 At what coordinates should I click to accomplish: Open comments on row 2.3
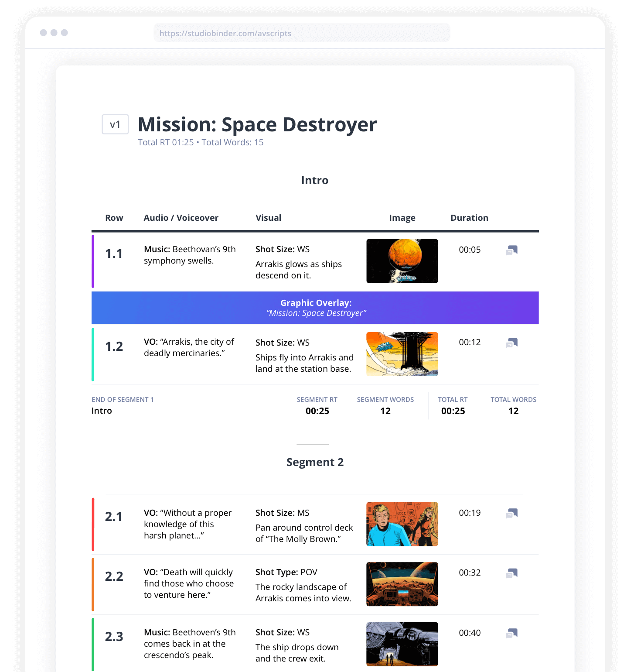[512, 633]
